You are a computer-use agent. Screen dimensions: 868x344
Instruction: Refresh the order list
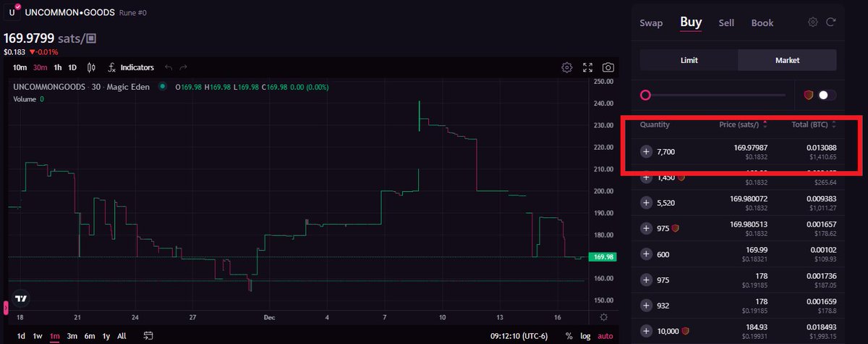pyautogui.click(x=830, y=22)
